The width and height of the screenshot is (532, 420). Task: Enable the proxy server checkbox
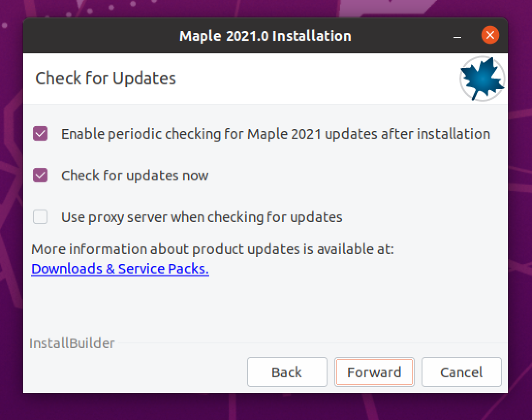(40, 217)
